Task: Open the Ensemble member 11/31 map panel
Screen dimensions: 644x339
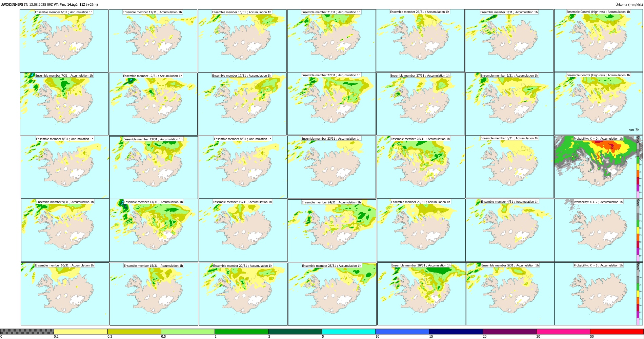Action: click(x=153, y=41)
